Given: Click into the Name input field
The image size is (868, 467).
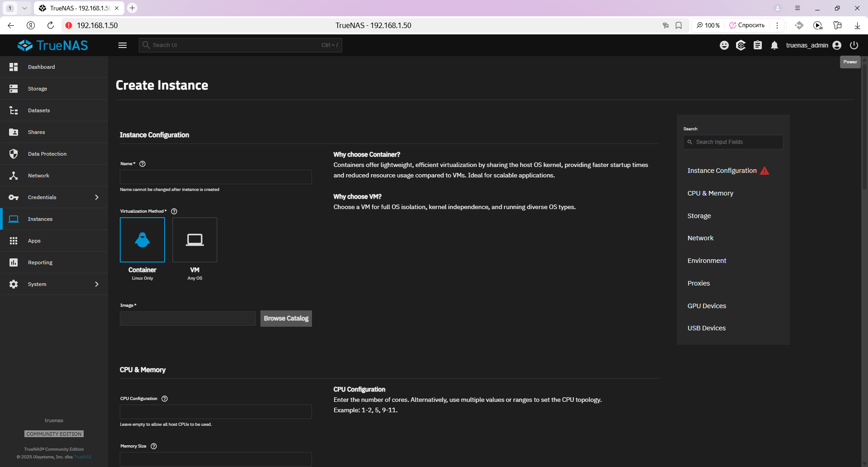Looking at the screenshot, I should [x=216, y=177].
